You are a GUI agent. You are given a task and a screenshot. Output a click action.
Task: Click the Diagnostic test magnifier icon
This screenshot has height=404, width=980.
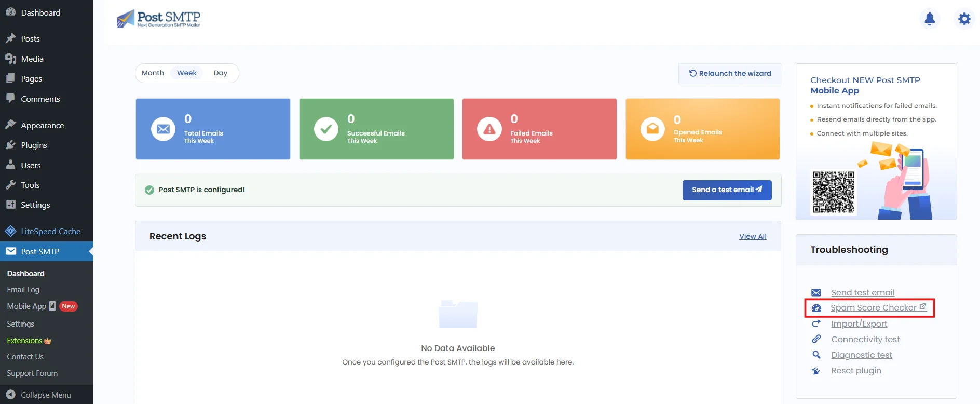[x=816, y=355]
